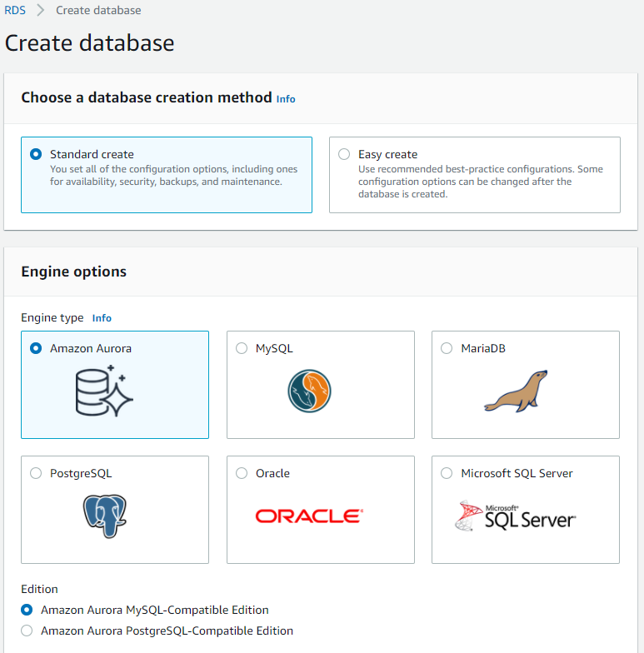The image size is (644, 653).
Task: Open Info link next to Engine type
Action: click(102, 318)
